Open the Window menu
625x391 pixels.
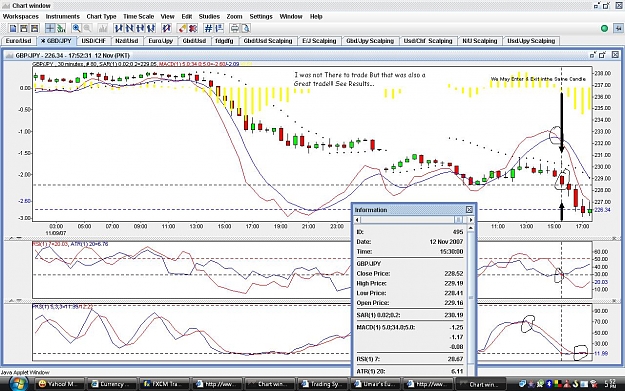click(291, 16)
